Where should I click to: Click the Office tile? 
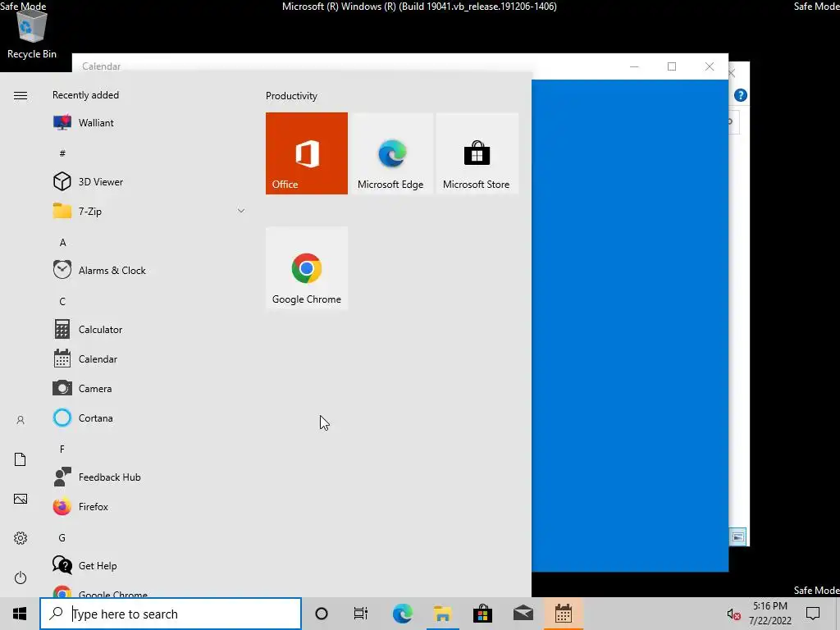[307, 153]
